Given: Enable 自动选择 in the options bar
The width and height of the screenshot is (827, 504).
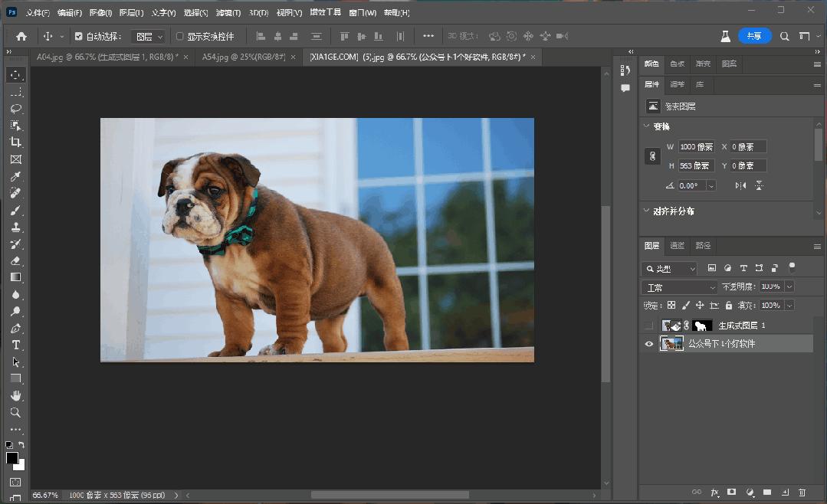Looking at the screenshot, I should (79, 35).
